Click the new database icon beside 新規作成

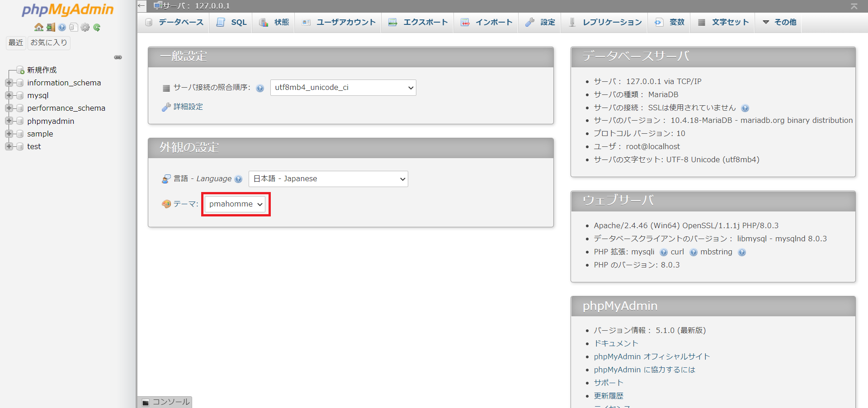tap(20, 70)
